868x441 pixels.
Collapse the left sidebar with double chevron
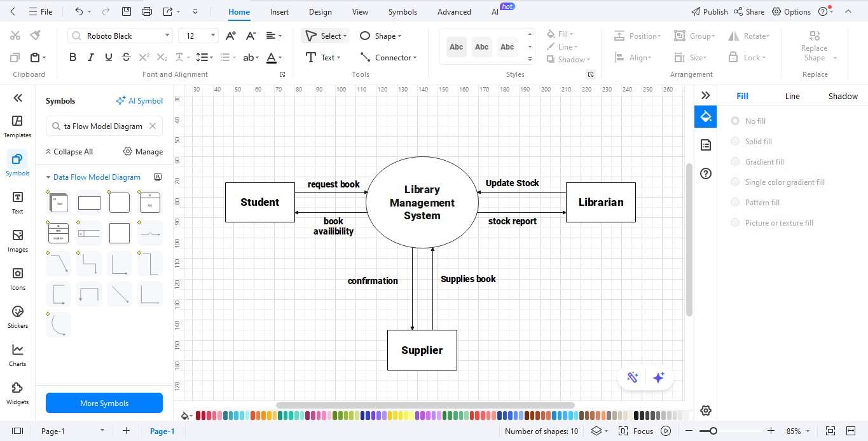pyautogui.click(x=18, y=98)
